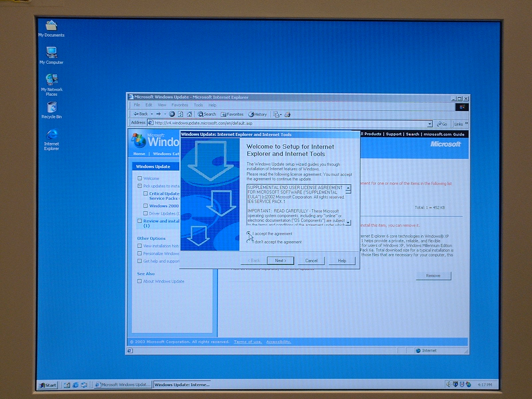Click Cancel in the setup dialog
This screenshot has height=399, width=532.
(311, 261)
